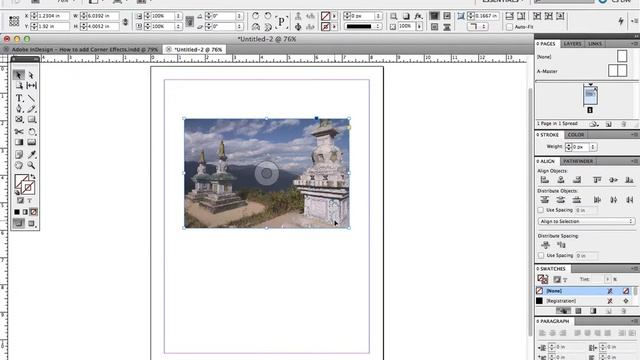Toggle Formatting affects container in toolbox

[x=20, y=200]
